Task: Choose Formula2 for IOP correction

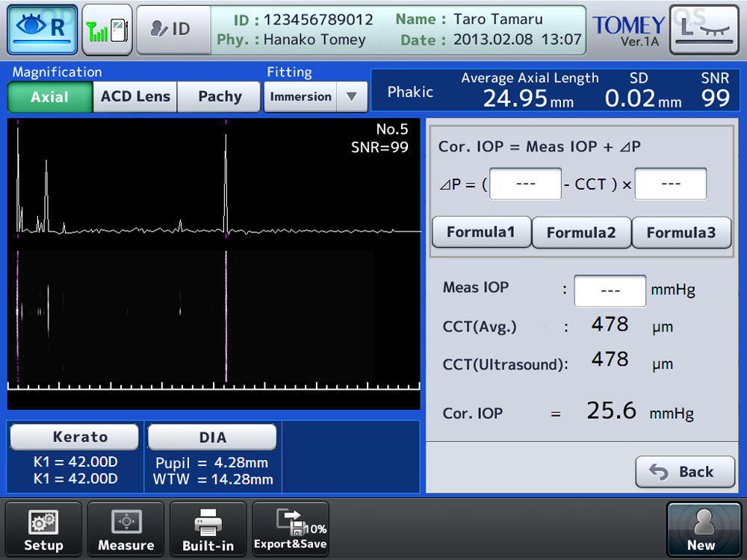Action: 581,232
